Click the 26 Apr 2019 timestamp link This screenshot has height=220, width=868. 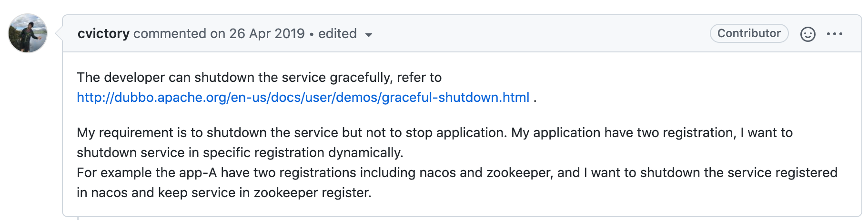267,34
